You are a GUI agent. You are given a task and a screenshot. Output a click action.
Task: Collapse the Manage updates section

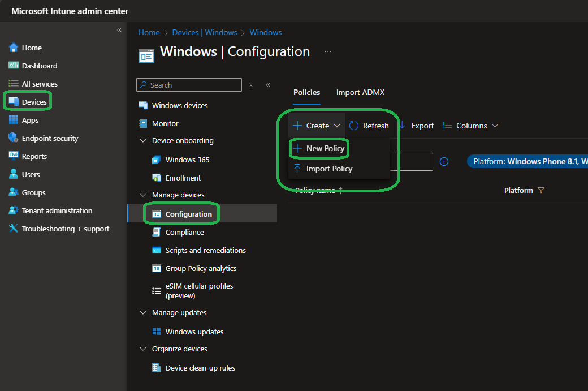[x=143, y=313]
